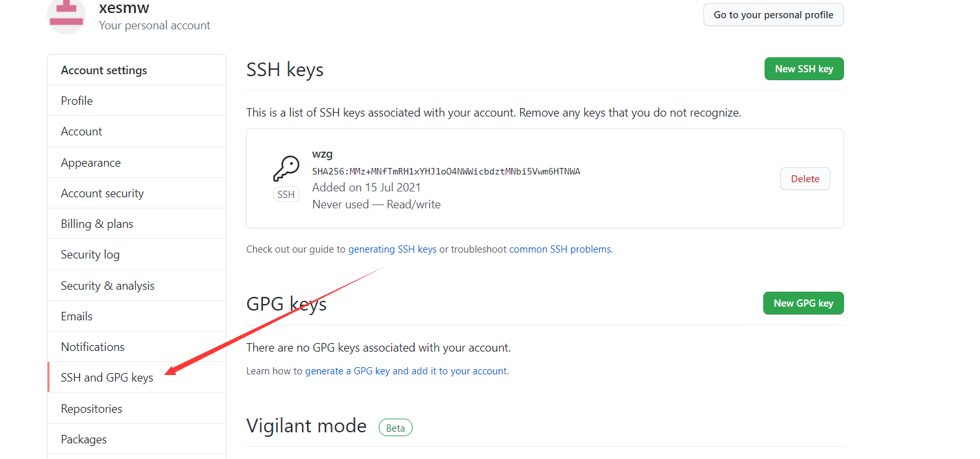
Task: Click the New GPG key button
Action: tap(803, 303)
